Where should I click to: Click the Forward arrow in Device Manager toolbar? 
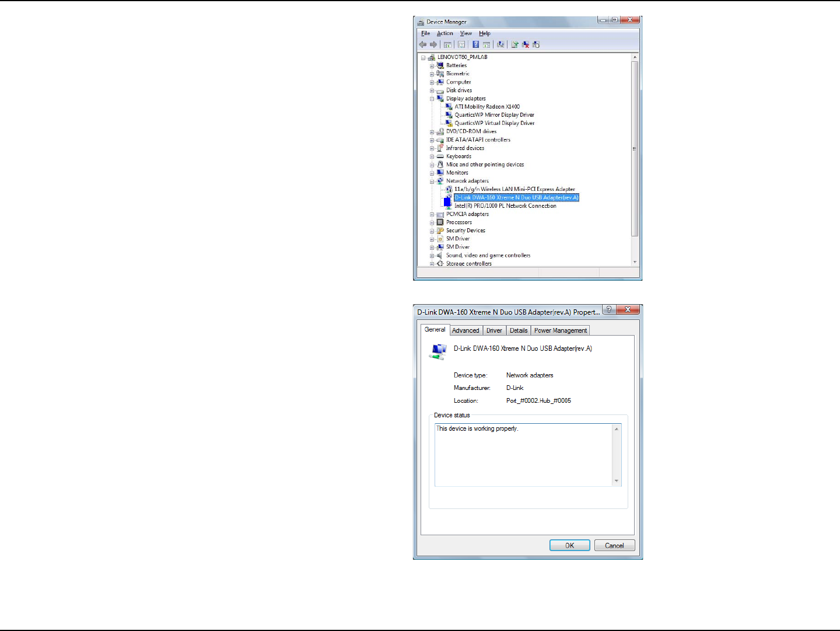433,44
